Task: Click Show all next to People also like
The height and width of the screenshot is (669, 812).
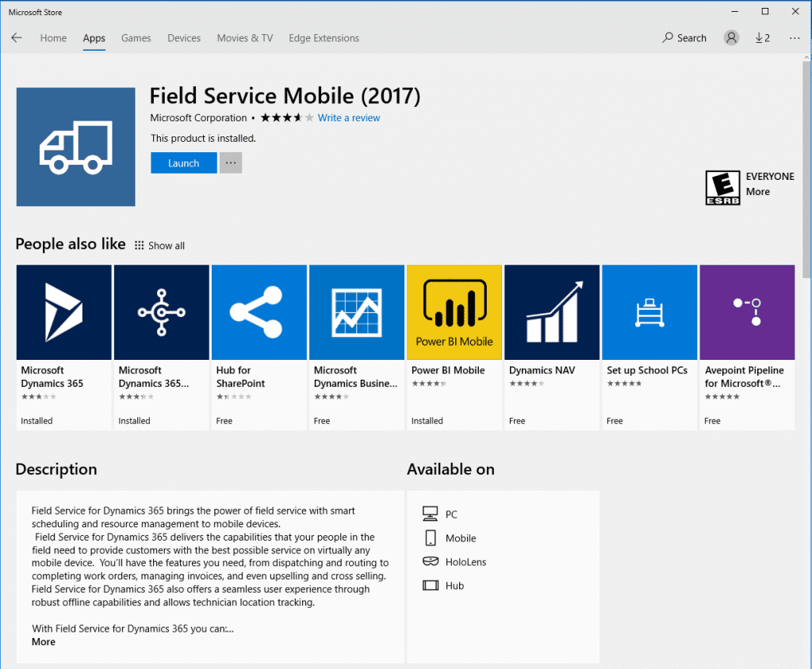Action: 159,246
